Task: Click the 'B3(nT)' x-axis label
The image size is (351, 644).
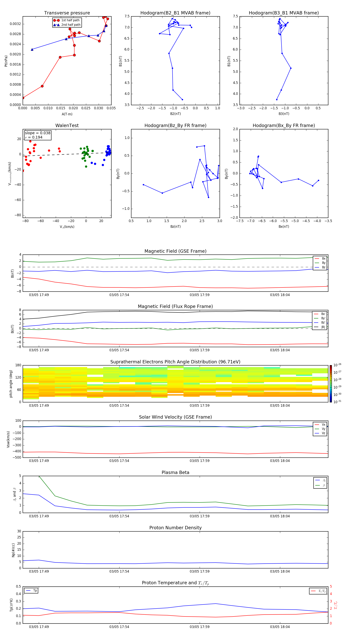Action: 284,114
